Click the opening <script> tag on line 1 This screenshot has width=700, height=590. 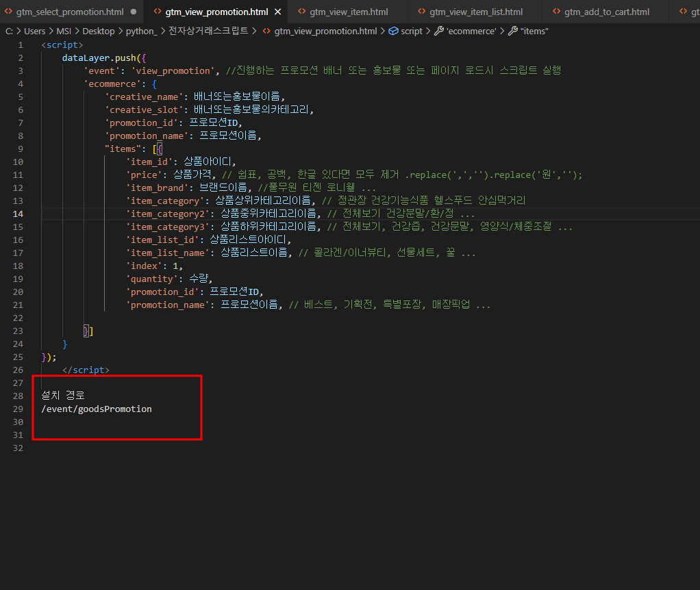62,45
